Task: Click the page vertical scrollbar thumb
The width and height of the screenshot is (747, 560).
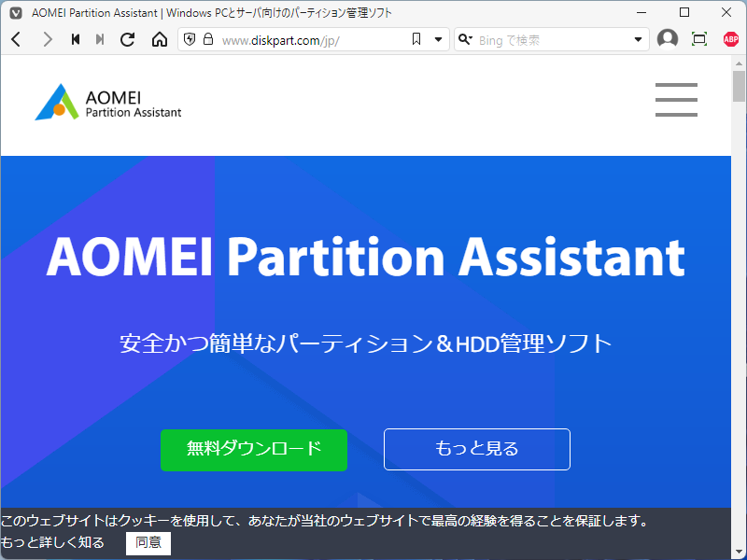Action: 739,86
